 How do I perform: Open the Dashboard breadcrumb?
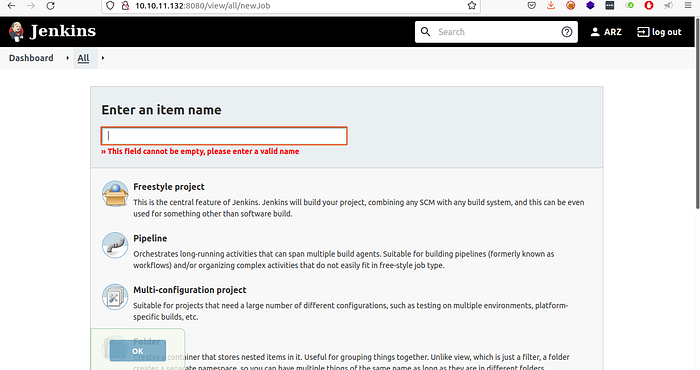tap(31, 58)
